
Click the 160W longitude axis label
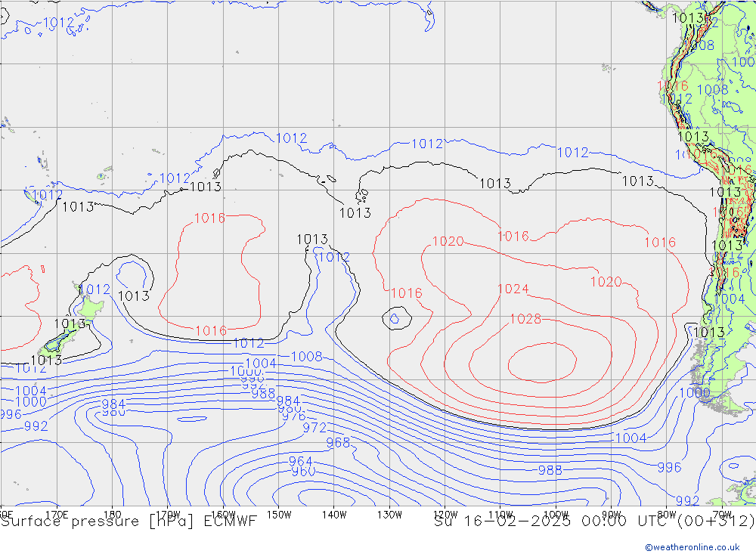coord(223,515)
